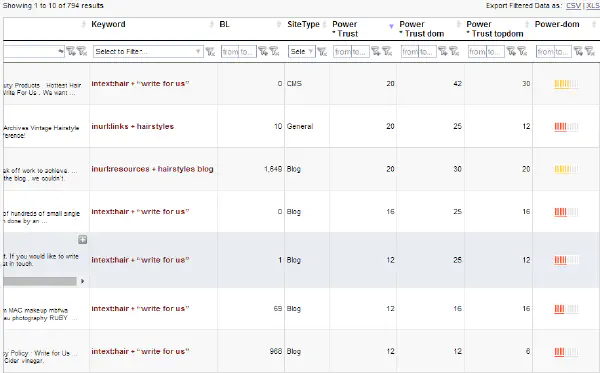600x373 pixels.
Task: Open 'inurl:resources + hairstyles blog' keyword link
Action: click(152, 169)
